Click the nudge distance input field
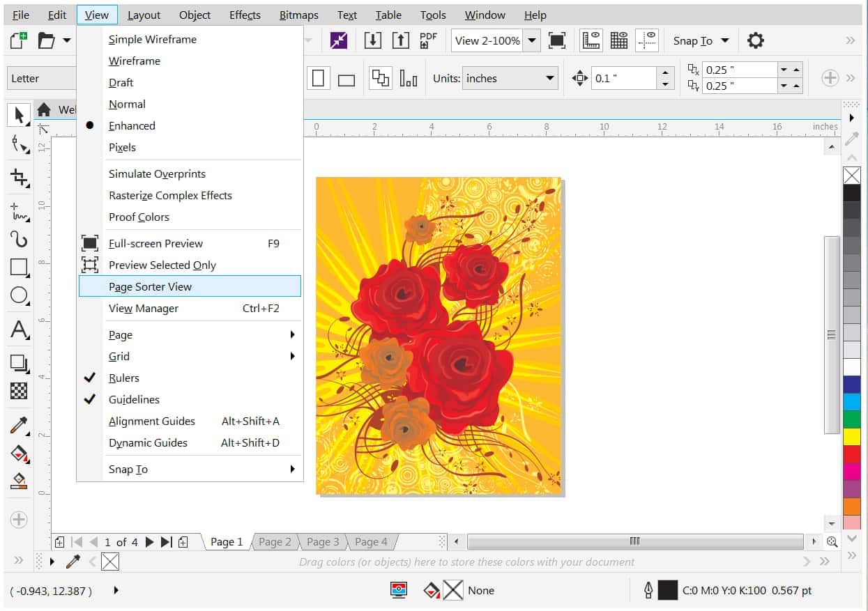868x611 pixels. point(624,78)
